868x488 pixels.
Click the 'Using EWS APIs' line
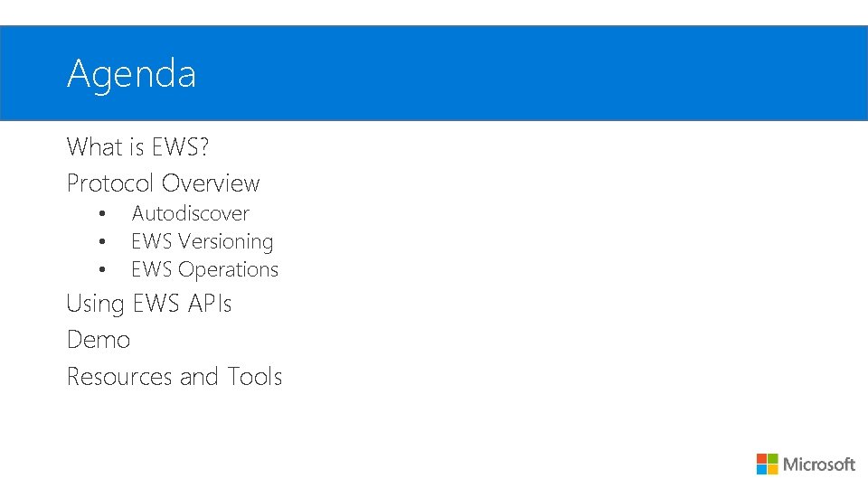[149, 304]
